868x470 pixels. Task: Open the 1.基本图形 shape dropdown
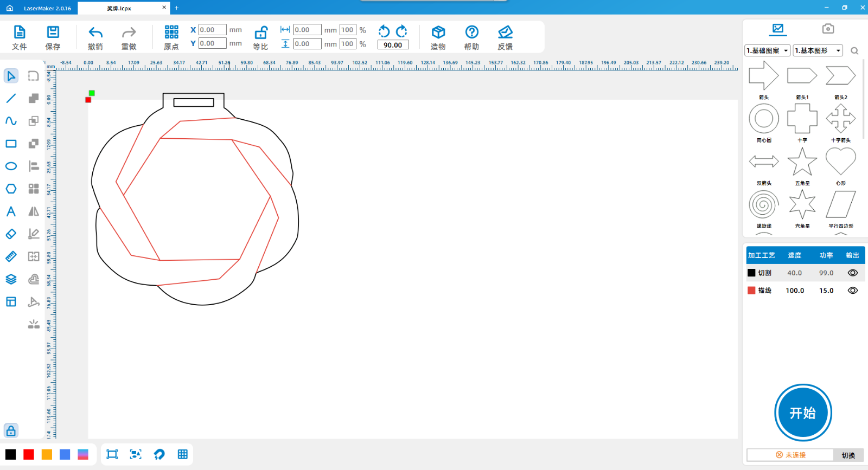(818, 50)
